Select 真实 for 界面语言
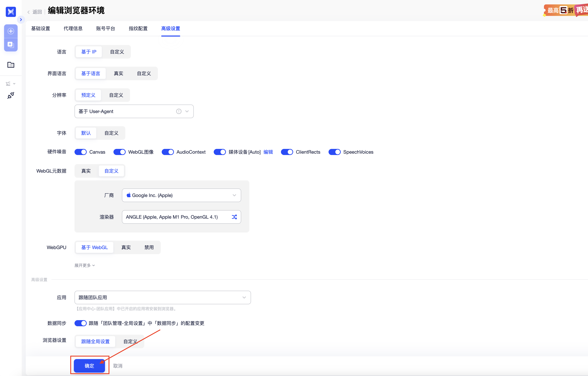Image resolution: width=588 pixels, height=376 pixels. [119, 73]
